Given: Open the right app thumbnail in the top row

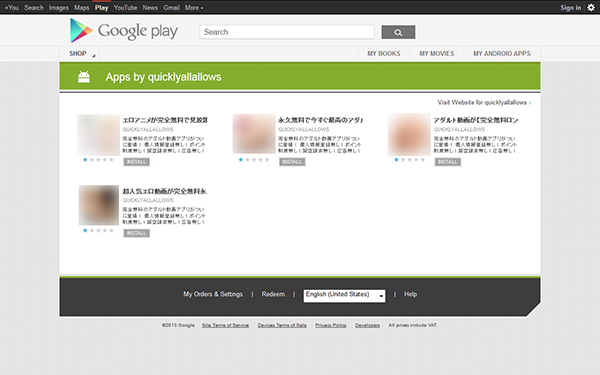Looking at the screenshot, I should tap(409, 134).
